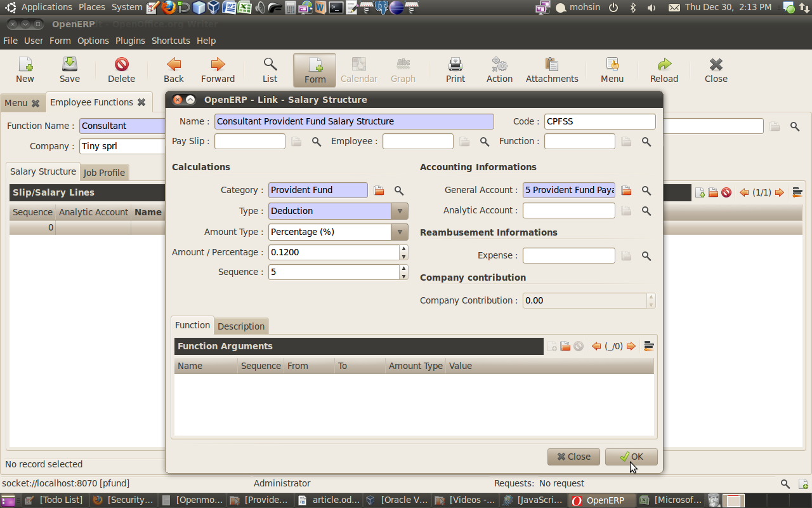This screenshot has width=812, height=508.
Task: Switch Function Arguments list view icon
Action: pos(648,346)
